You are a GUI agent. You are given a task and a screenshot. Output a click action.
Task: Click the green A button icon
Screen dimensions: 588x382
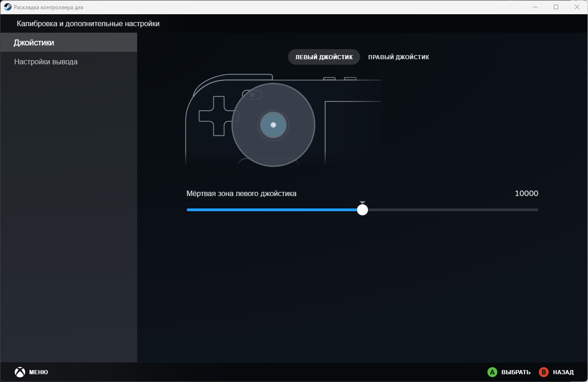(x=492, y=372)
